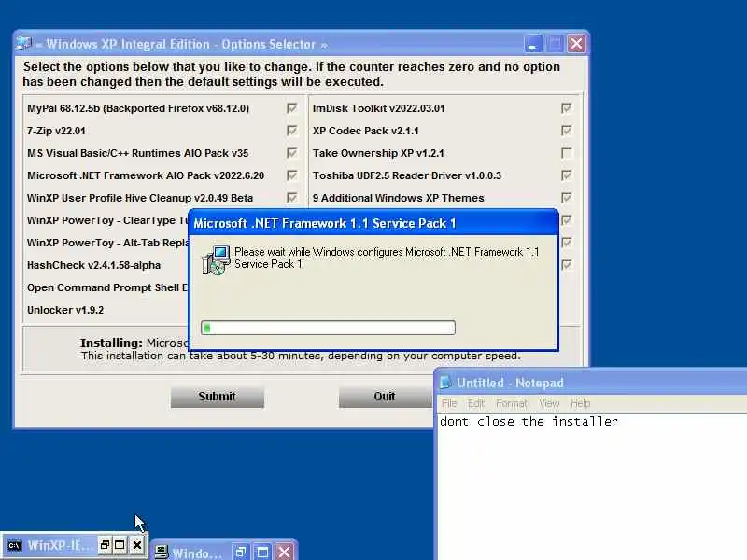
Task: Click the .NET Framework installer icon
Action: click(x=217, y=260)
